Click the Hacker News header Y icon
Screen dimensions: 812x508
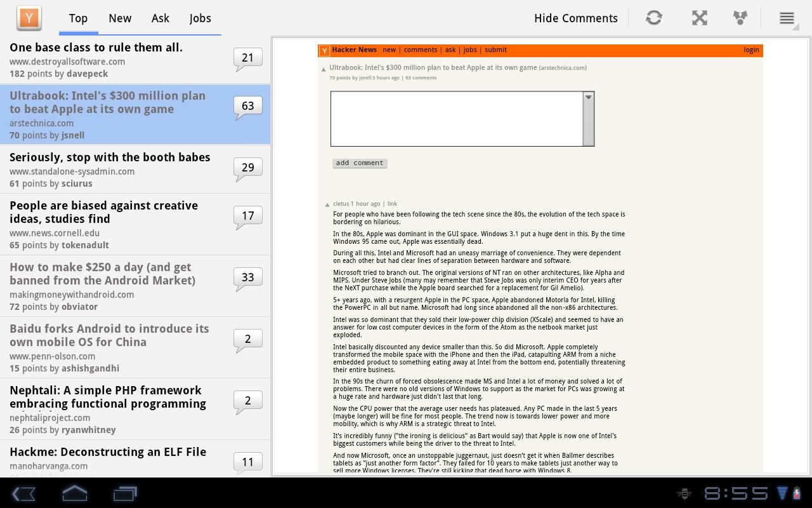(324, 50)
